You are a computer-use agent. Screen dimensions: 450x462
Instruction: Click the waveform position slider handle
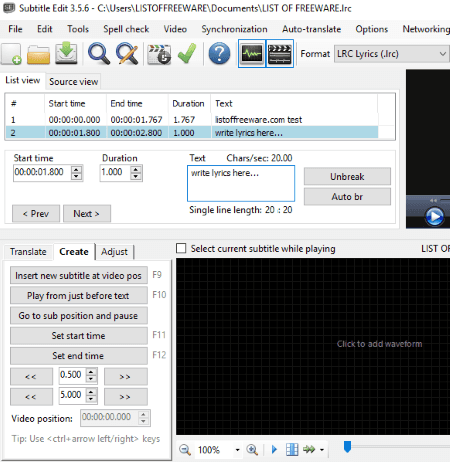347,447
